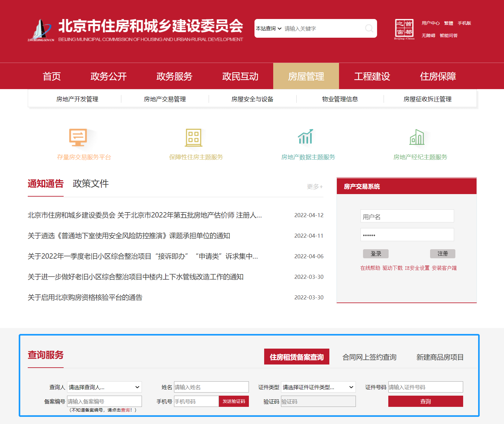504x424 pixels.
Task: Click the search magnifier icon
Action: [369, 28]
